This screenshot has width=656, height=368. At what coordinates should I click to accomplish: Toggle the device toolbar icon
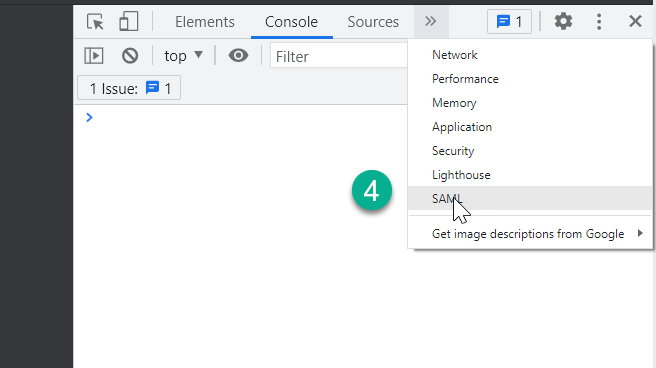tap(128, 21)
